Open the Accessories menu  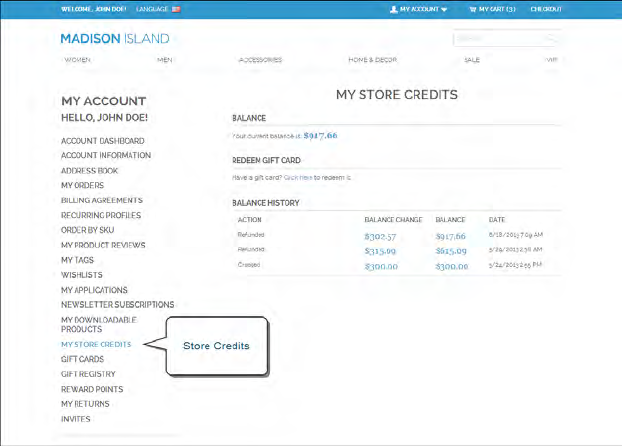260,60
